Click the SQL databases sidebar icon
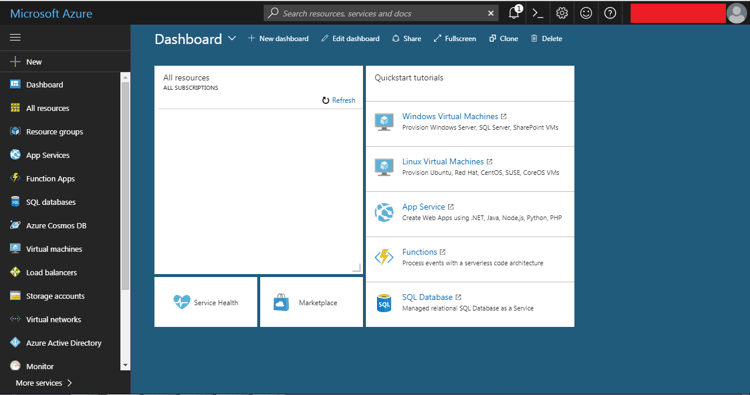The width and height of the screenshot is (750, 395). 15,201
